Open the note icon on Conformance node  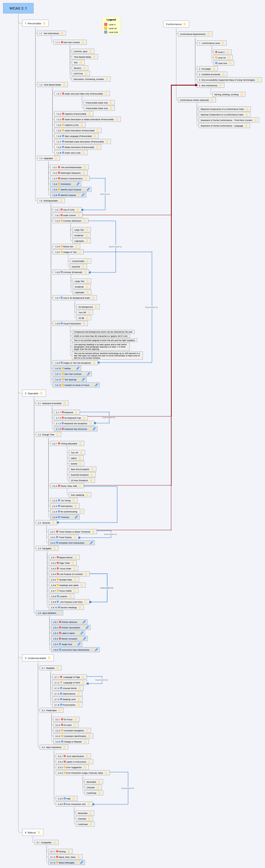(184, 24)
